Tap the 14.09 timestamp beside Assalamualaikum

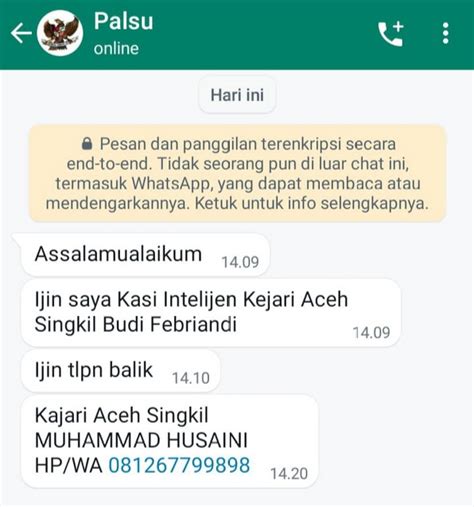(240, 262)
